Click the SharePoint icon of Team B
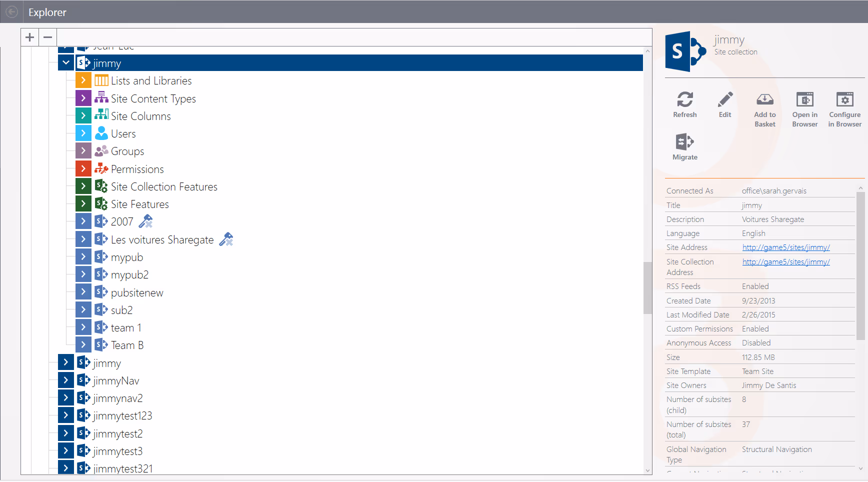The width and height of the screenshot is (868, 482). [x=101, y=345]
